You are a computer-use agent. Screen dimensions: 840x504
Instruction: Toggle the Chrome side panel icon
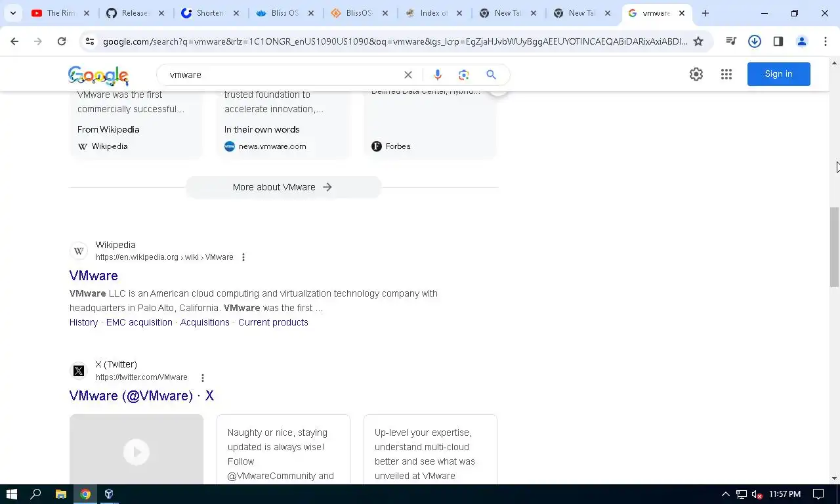(778, 41)
